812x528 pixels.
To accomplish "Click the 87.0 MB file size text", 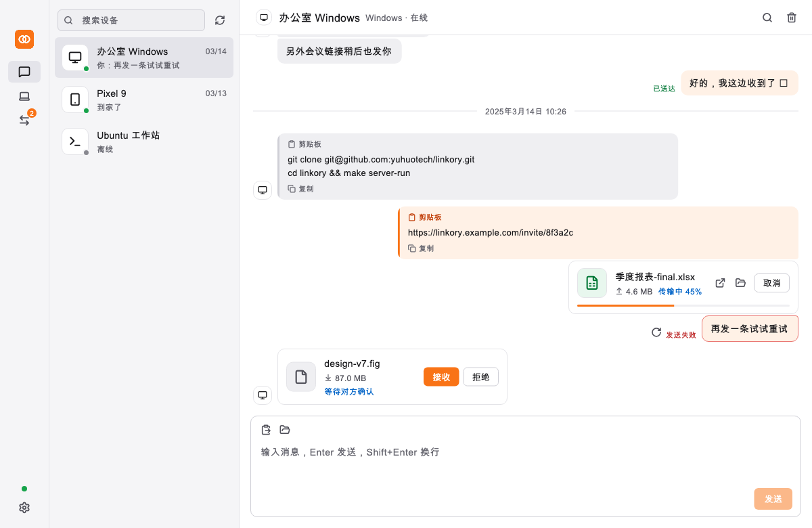I will pyautogui.click(x=351, y=378).
